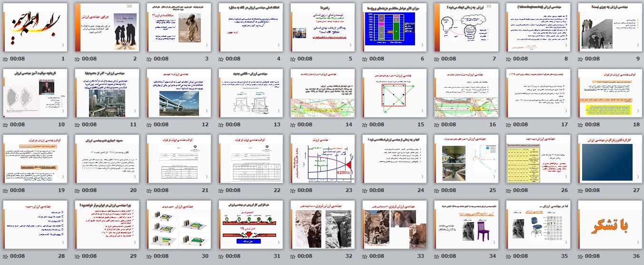Screen dimensions: 644x265
Task: Select the dark blue gradient slide 27
Action: (610, 159)
